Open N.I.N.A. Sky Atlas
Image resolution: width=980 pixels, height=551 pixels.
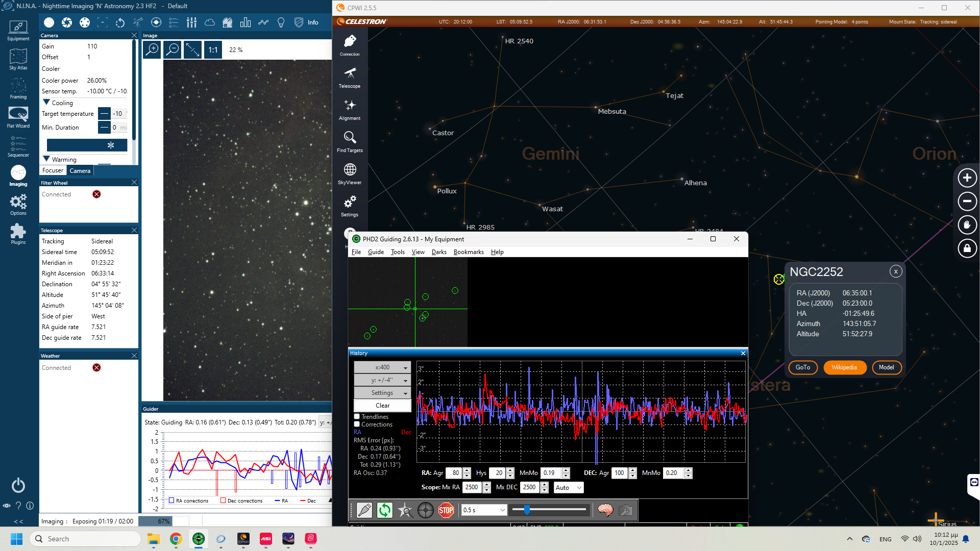point(18,59)
